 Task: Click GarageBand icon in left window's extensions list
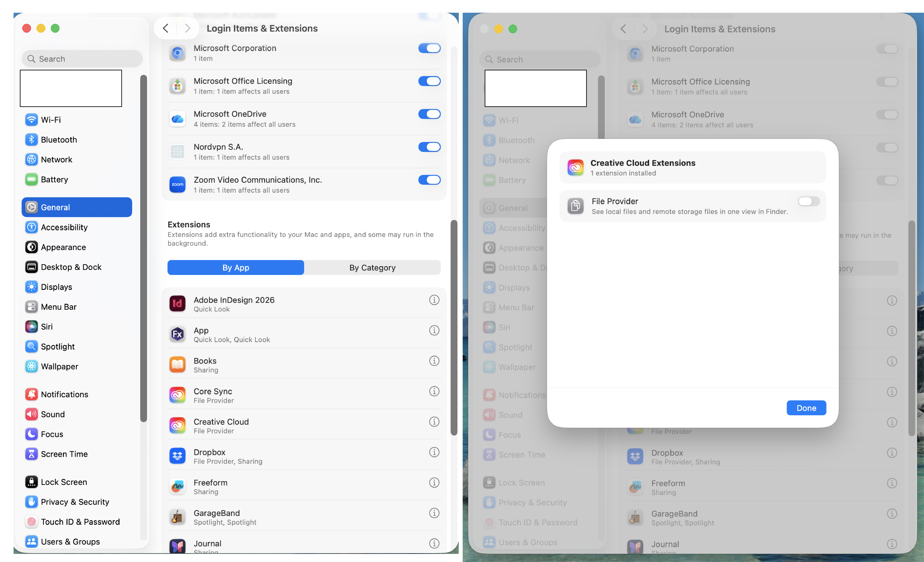point(177,517)
